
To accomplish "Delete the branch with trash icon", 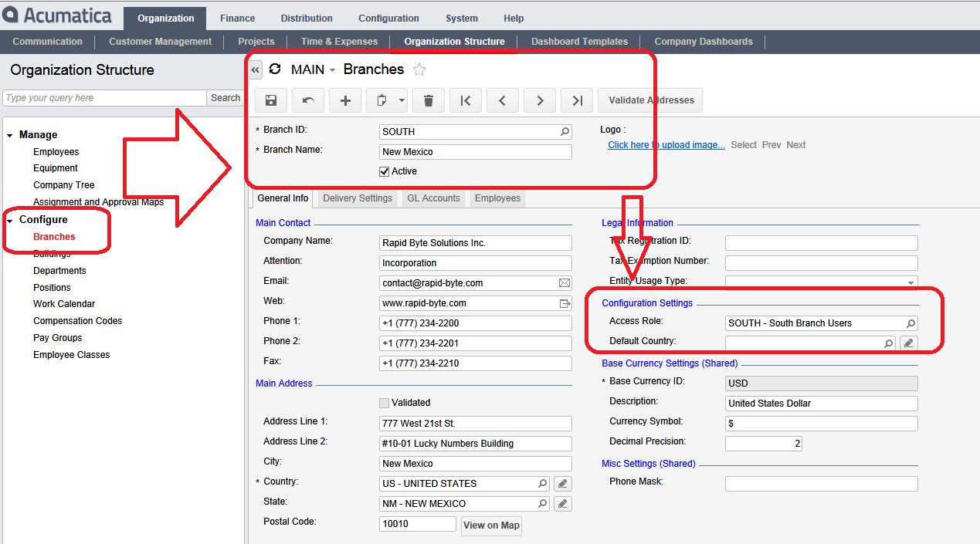I will point(429,100).
